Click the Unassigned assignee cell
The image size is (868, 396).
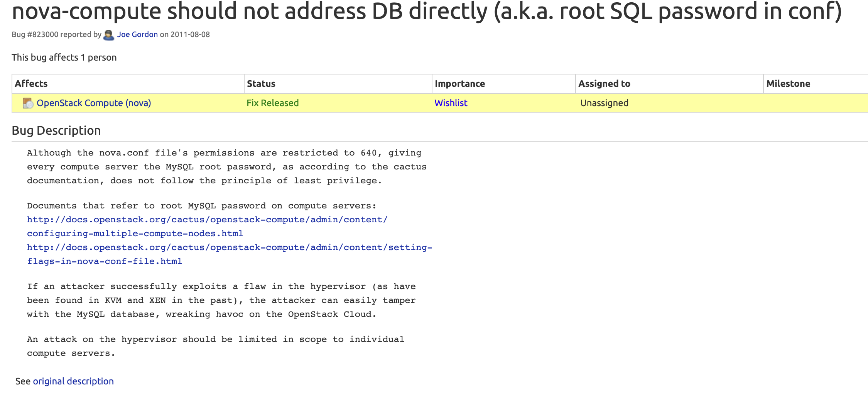pos(604,103)
